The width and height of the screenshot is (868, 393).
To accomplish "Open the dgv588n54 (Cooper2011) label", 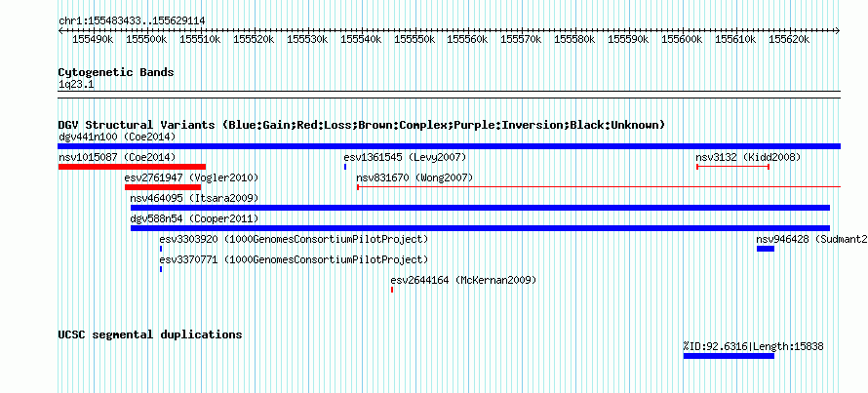I will click(x=194, y=218).
